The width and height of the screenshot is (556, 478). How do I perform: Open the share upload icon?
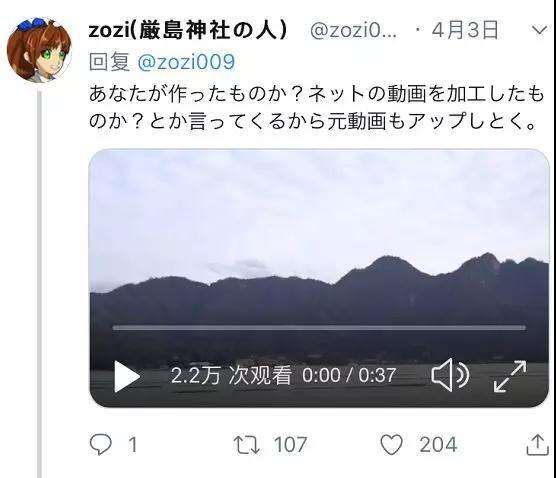coord(538,445)
